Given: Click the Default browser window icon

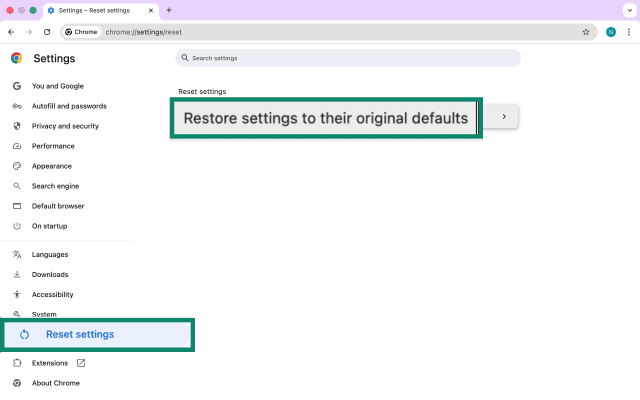Looking at the screenshot, I should (17, 206).
